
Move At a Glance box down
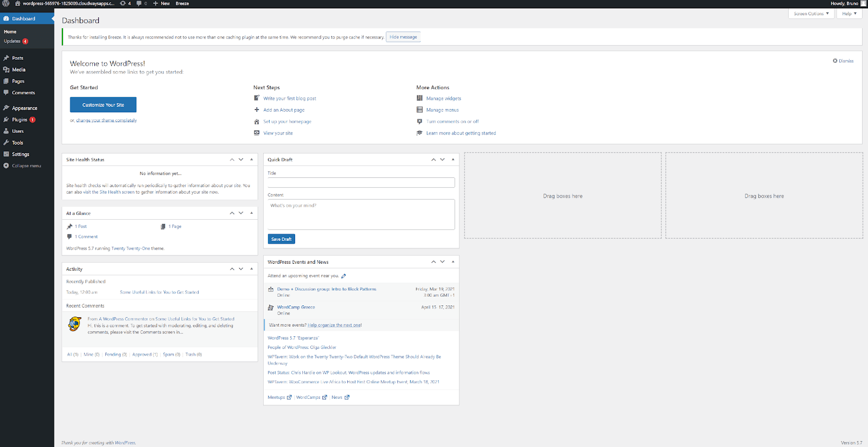click(x=241, y=213)
